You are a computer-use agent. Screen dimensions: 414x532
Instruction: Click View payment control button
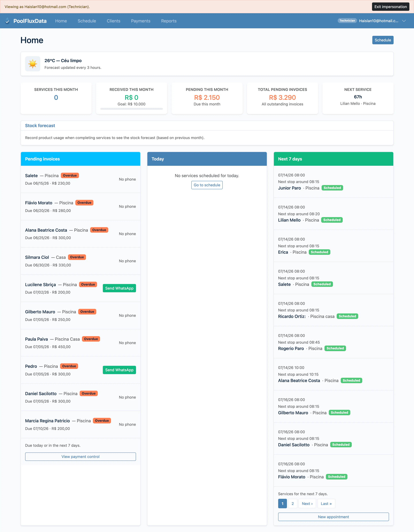point(80,457)
